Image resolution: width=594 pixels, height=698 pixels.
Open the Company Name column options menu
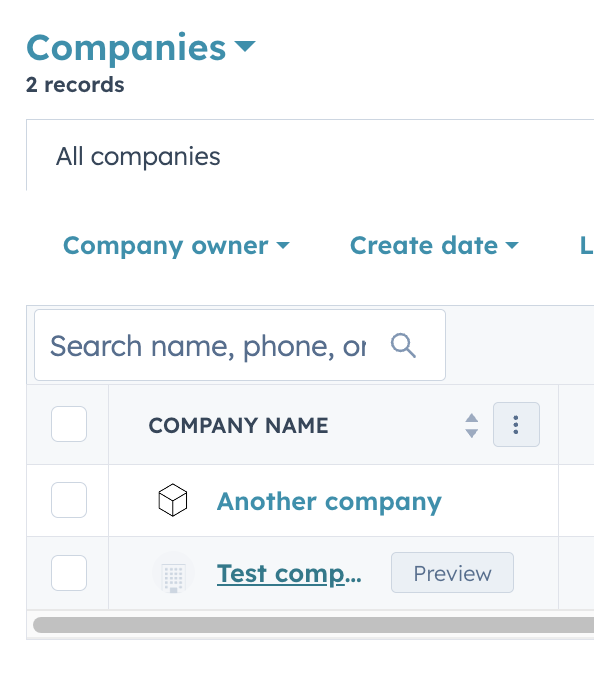(516, 425)
